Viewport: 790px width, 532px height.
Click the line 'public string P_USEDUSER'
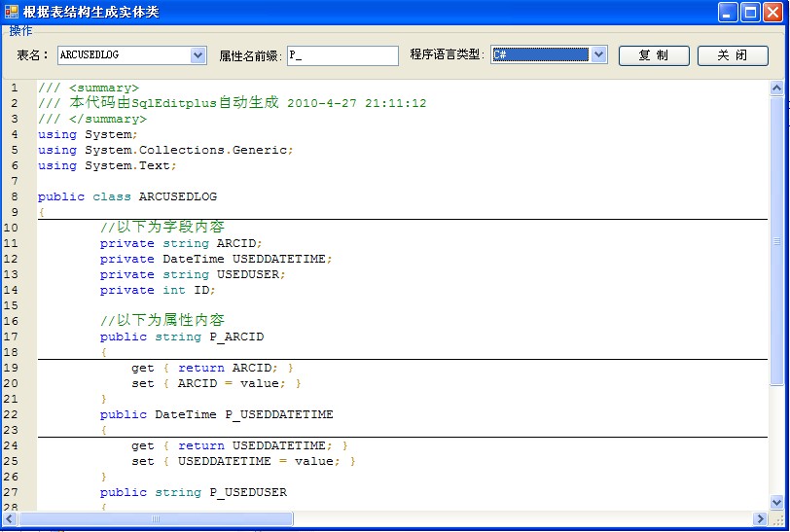pyautogui.click(x=194, y=492)
